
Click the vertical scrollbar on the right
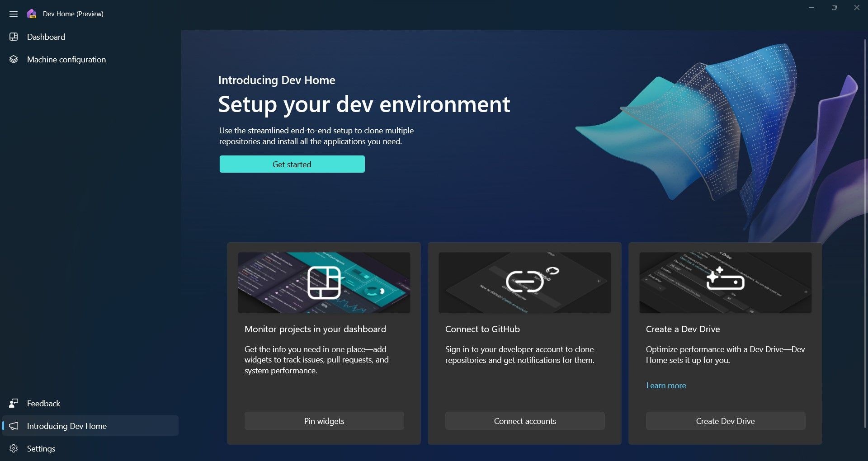pyautogui.click(x=865, y=233)
